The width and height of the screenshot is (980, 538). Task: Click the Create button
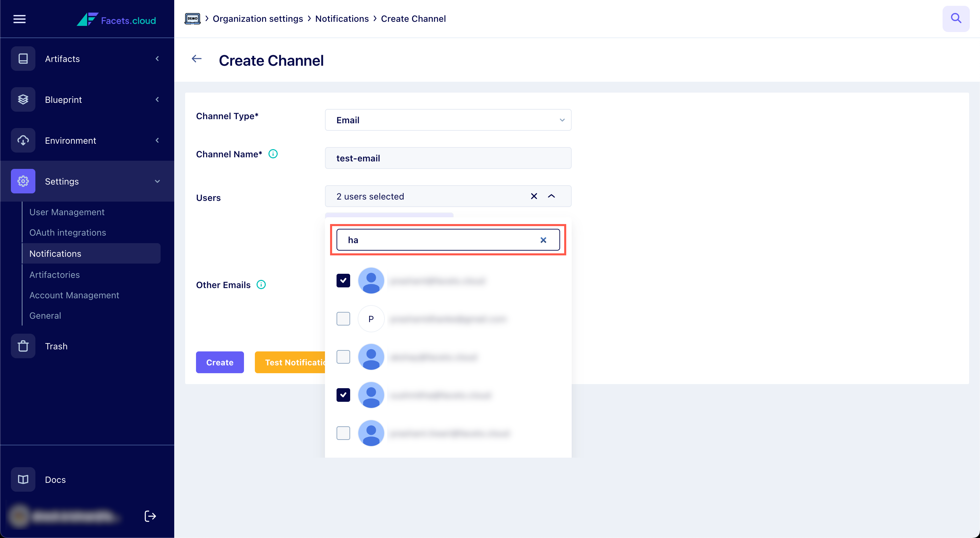219,362
